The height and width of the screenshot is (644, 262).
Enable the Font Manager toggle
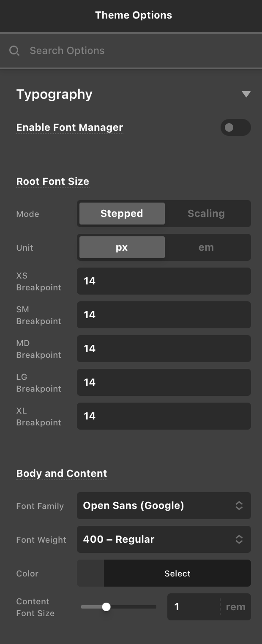pyautogui.click(x=235, y=127)
